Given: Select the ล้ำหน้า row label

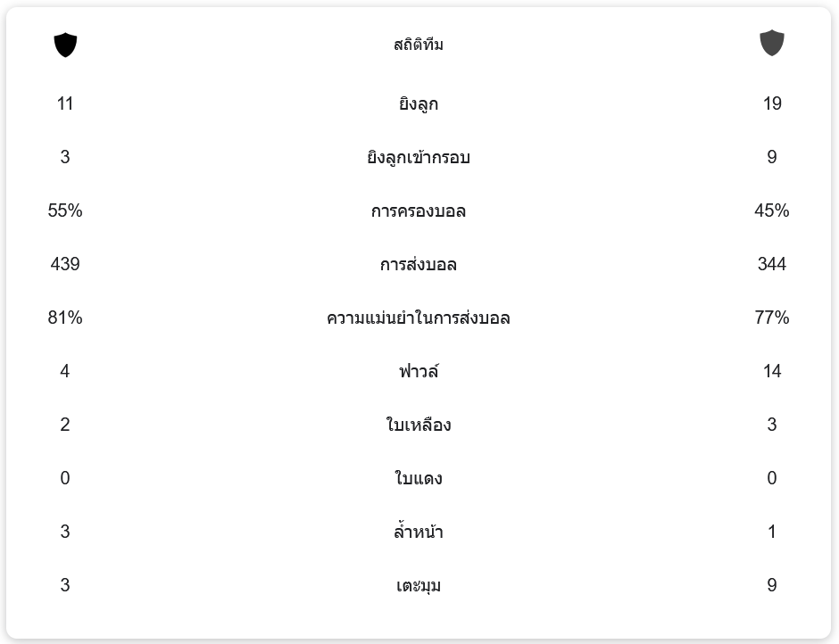Looking at the screenshot, I should tap(419, 531).
